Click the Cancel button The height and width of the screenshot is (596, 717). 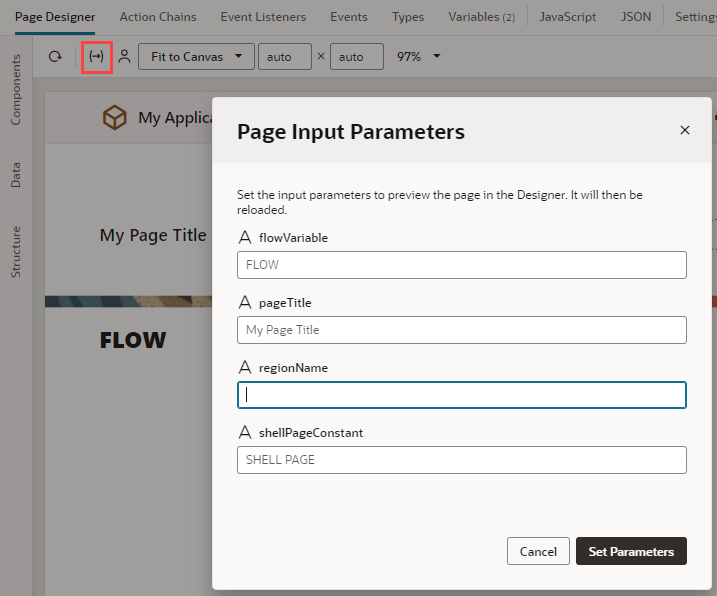click(538, 551)
